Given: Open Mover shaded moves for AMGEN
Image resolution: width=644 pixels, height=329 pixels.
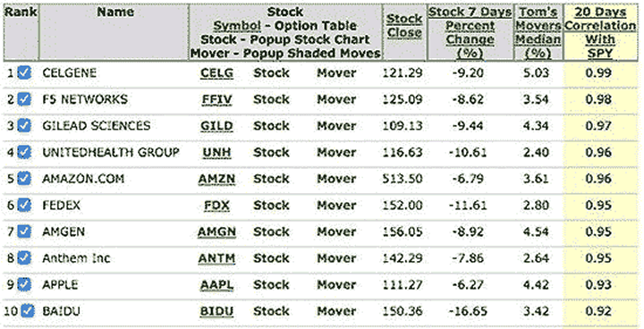Looking at the screenshot, I should coord(336,232).
